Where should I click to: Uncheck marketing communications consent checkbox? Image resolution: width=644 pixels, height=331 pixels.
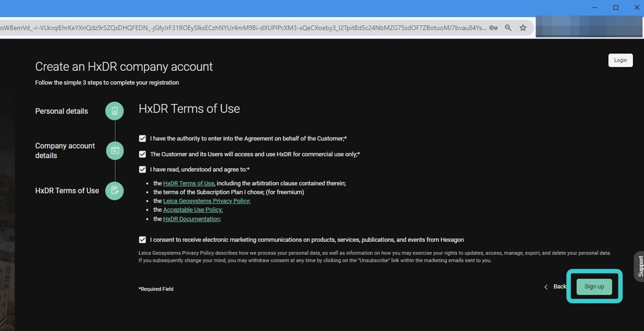pyautogui.click(x=143, y=239)
